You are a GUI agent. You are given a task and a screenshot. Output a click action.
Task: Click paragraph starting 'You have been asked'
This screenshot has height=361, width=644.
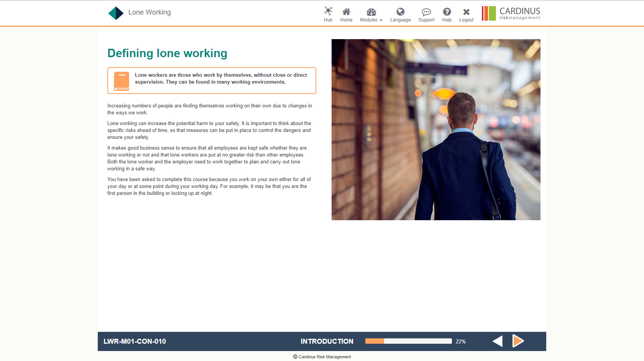click(x=209, y=186)
